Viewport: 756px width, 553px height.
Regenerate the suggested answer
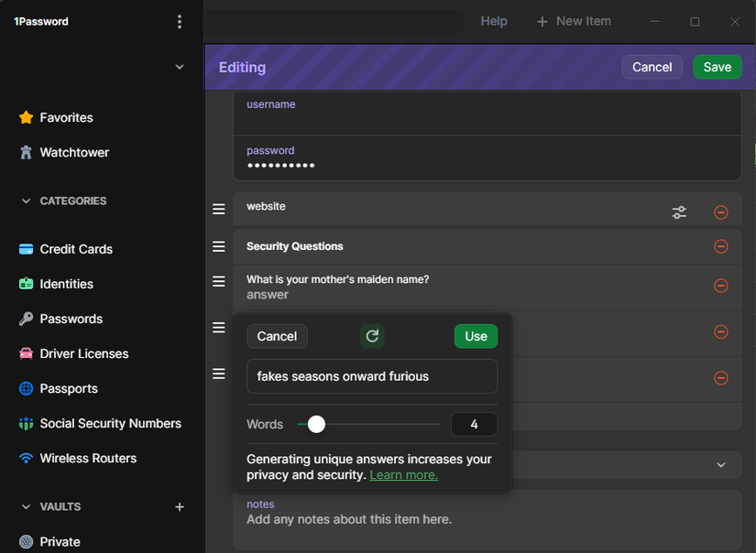click(372, 336)
